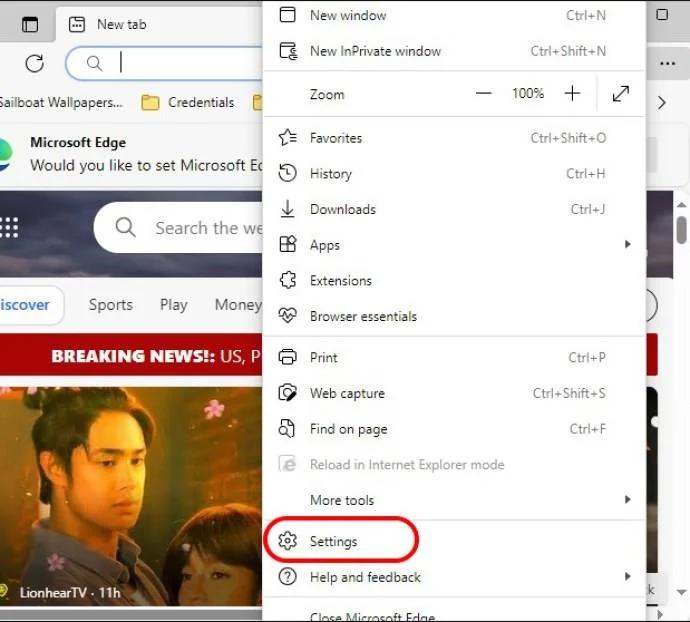This screenshot has width=690, height=622.
Task: Open More tools menu entry
Action: pos(454,500)
